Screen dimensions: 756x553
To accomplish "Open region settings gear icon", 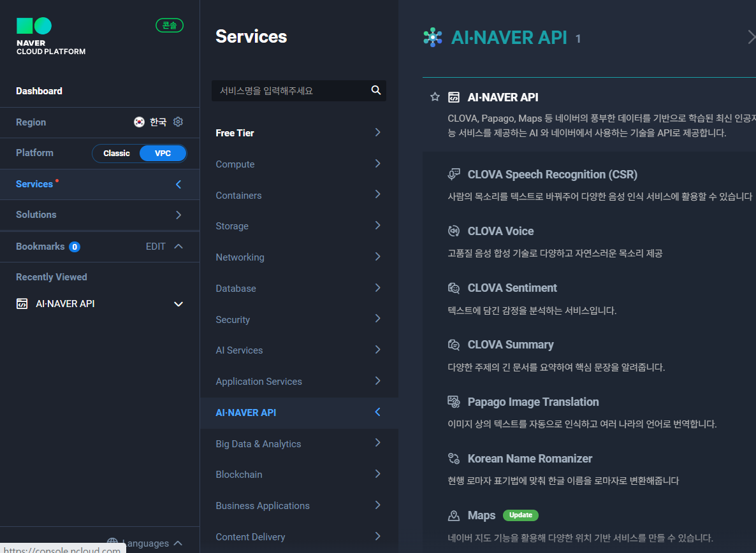I will [178, 122].
